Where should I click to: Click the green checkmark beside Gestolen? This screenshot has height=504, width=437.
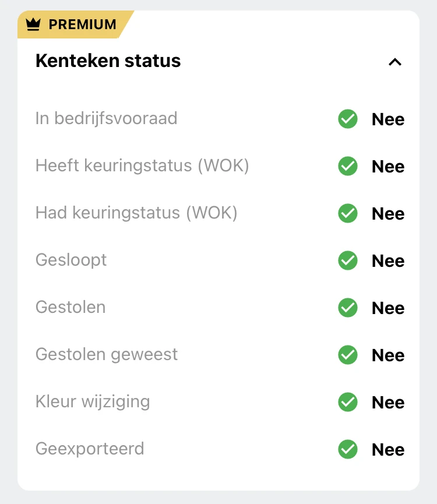[348, 308]
